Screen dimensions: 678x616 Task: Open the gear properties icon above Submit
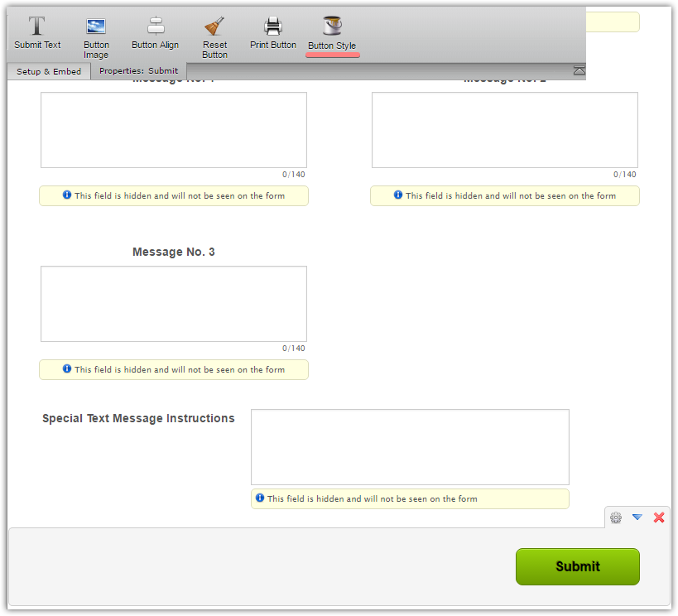(x=616, y=517)
